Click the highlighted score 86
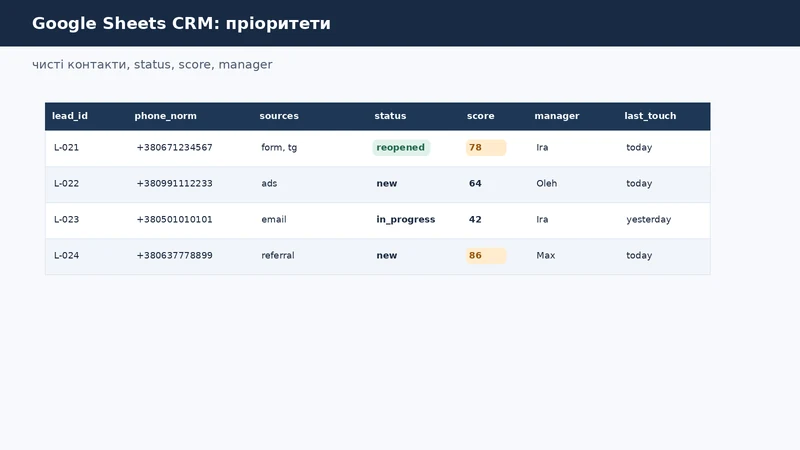The height and width of the screenshot is (450, 800). [486, 255]
